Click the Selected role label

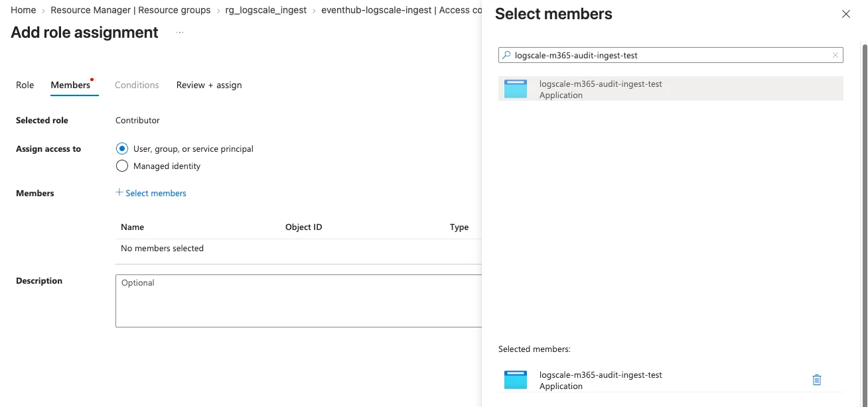coord(42,120)
